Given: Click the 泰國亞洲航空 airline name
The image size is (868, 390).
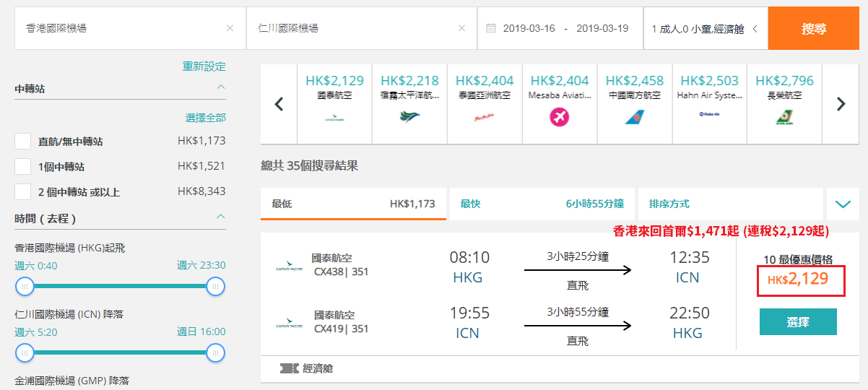Looking at the screenshot, I should pos(485,95).
